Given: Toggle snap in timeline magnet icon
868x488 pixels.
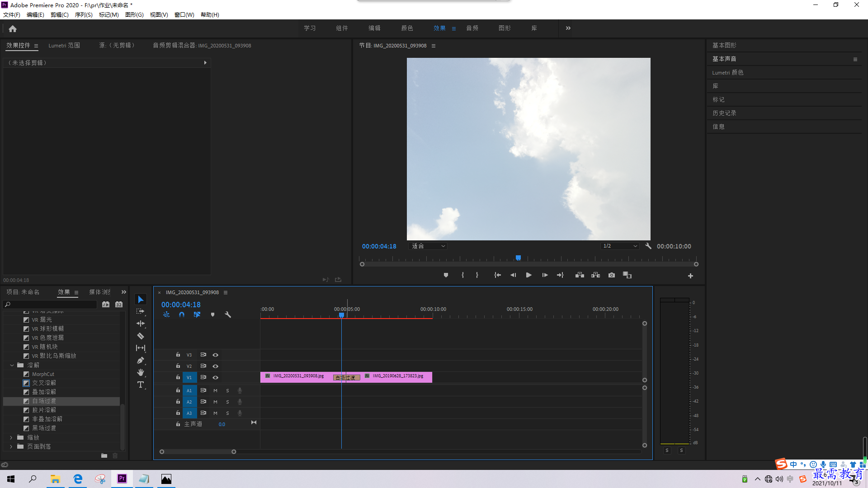Looking at the screenshot, I should coord(182,314).
